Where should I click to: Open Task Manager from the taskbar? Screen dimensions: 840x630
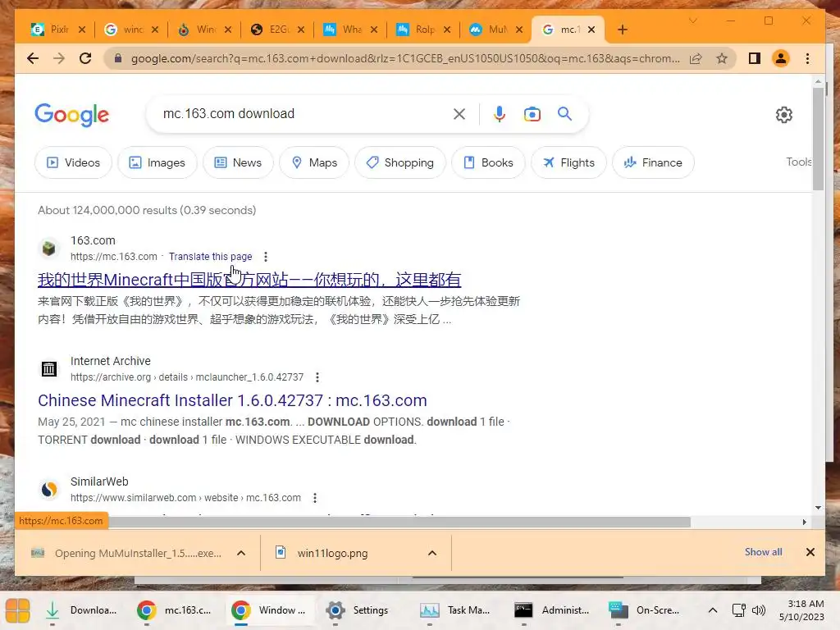455,610
